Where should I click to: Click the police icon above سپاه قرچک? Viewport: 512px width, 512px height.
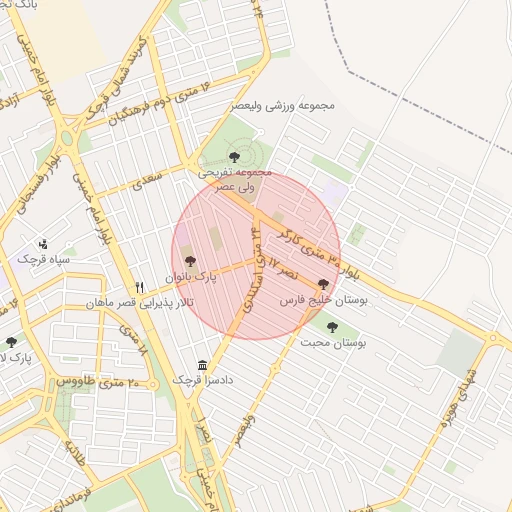[x=43, y=245]
